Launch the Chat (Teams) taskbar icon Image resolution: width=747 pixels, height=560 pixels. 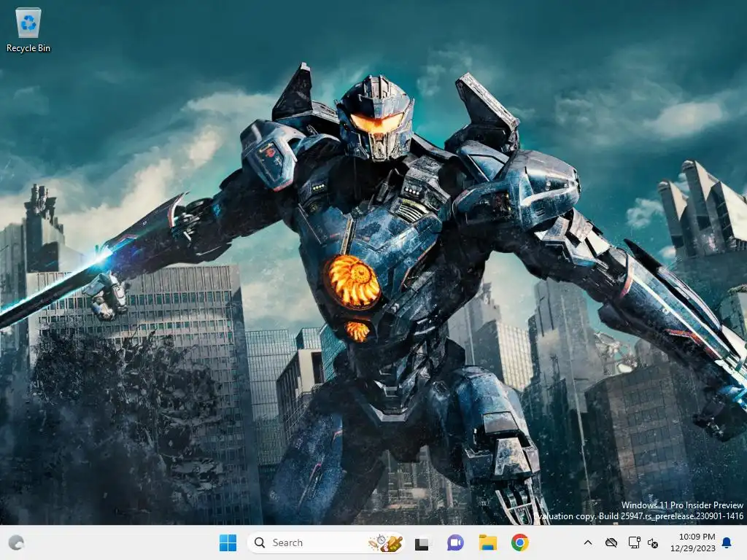[455, 542]
